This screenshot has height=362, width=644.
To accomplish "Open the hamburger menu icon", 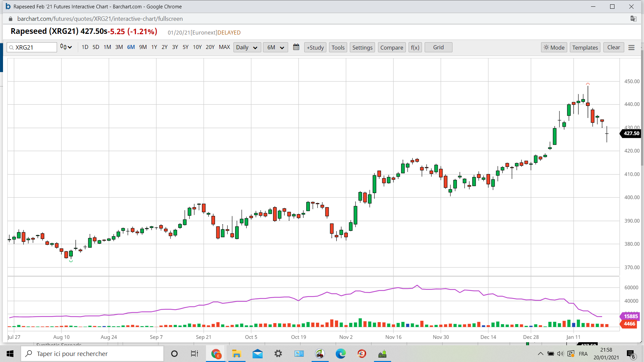I will (631, 48).
